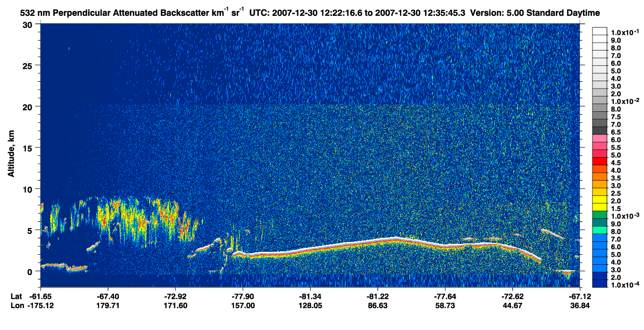Click the longitude value 171.60
The image size is (644, 330).
175,306
